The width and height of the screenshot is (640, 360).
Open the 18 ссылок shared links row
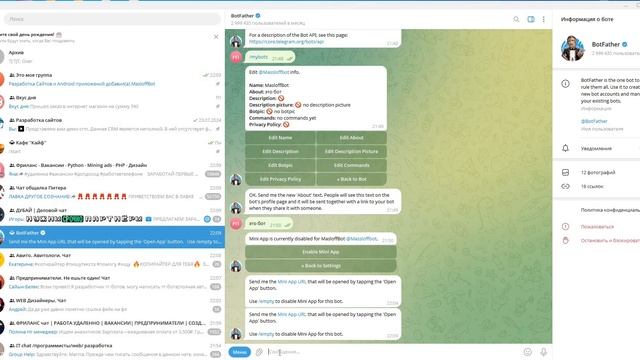[596, 187]
